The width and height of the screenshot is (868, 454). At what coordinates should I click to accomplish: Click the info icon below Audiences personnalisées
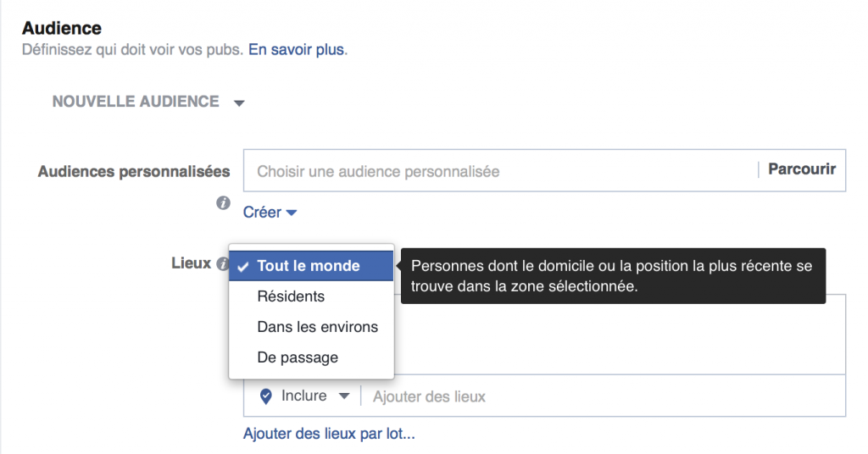[223, 203]
